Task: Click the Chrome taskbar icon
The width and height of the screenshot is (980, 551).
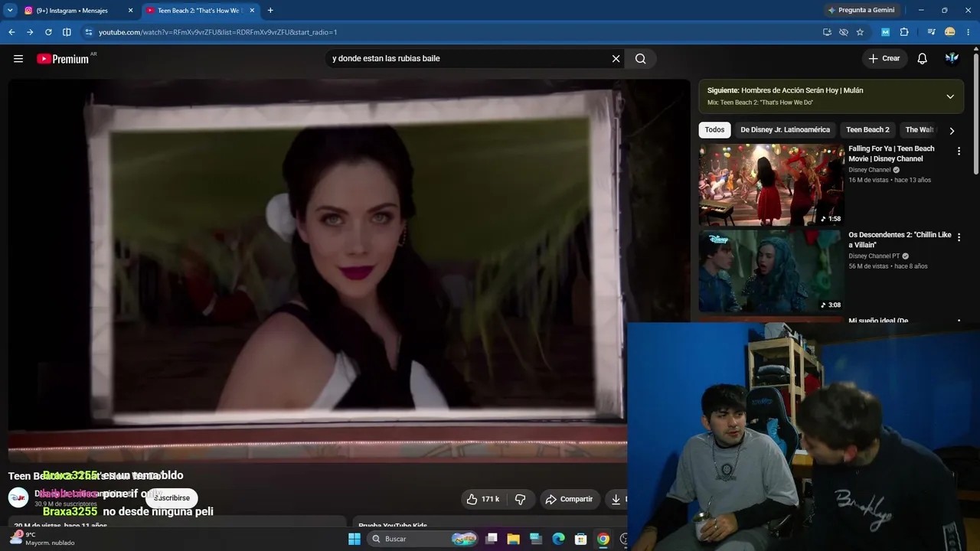Action: click(603, 539)
